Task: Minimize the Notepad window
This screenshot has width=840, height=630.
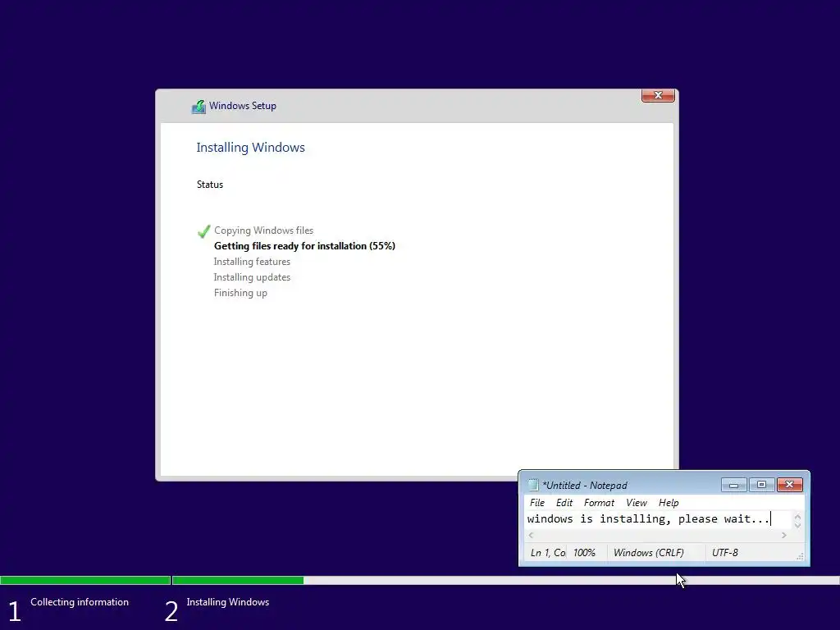Action: [x=733, y=485]
